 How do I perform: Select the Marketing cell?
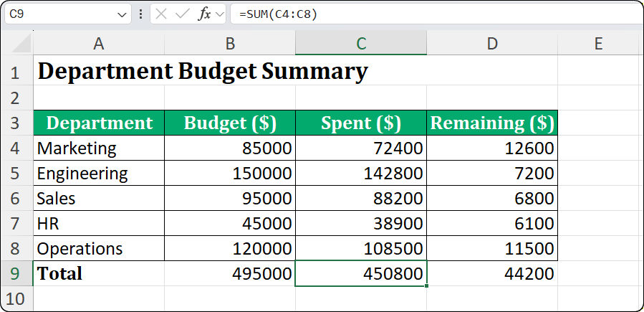click(99, 148)
